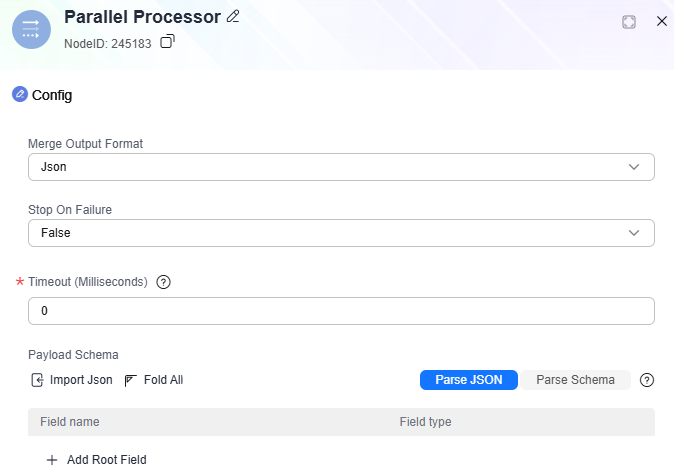Click the fullscreen expand icon
The height and width of the screenshot is (476, 674).
pyautogui.click(x=629, y=22)
